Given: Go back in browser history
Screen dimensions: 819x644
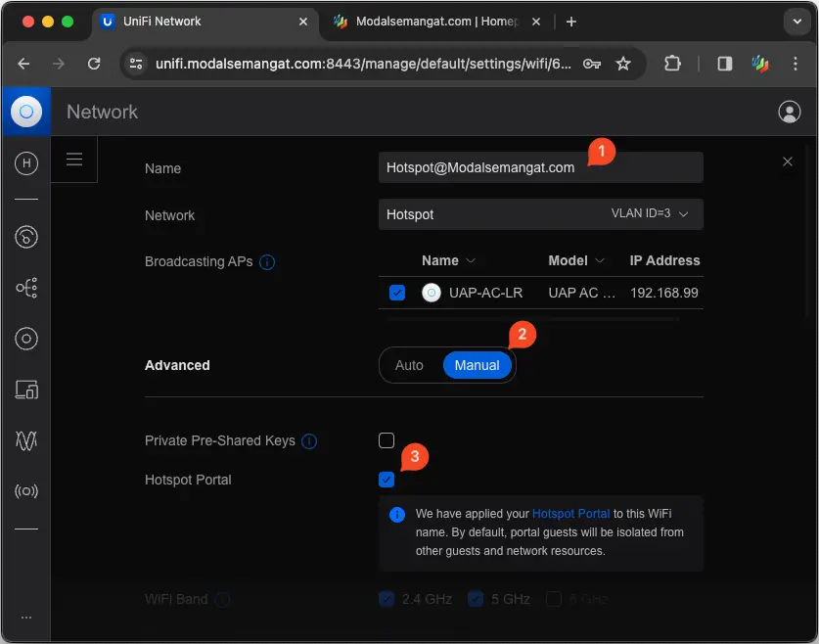Looking at the screenshot, I should pyautogui.click(x=23, y=64).
